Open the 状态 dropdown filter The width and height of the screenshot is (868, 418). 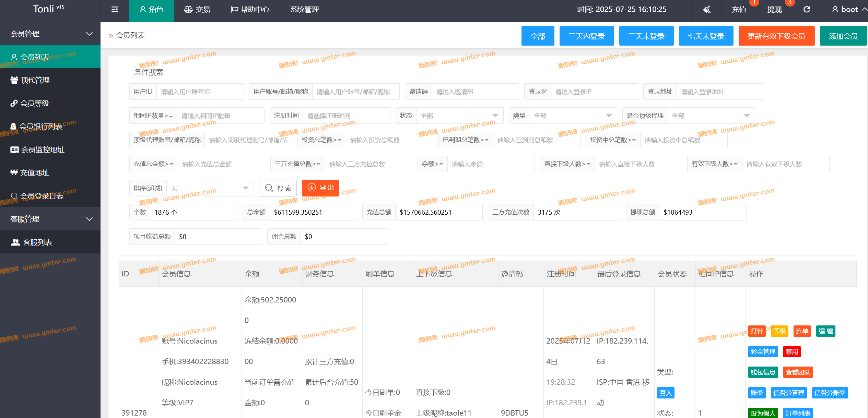pos(459,116)
